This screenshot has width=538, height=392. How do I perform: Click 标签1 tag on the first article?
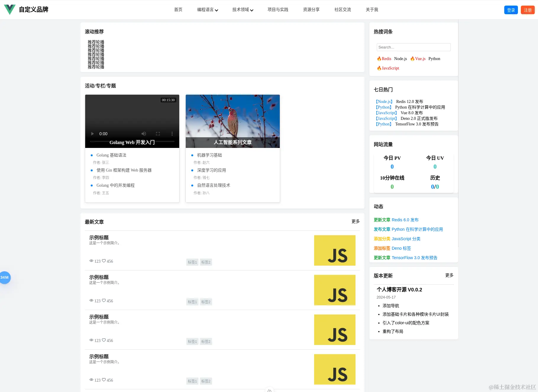point(192,262)
